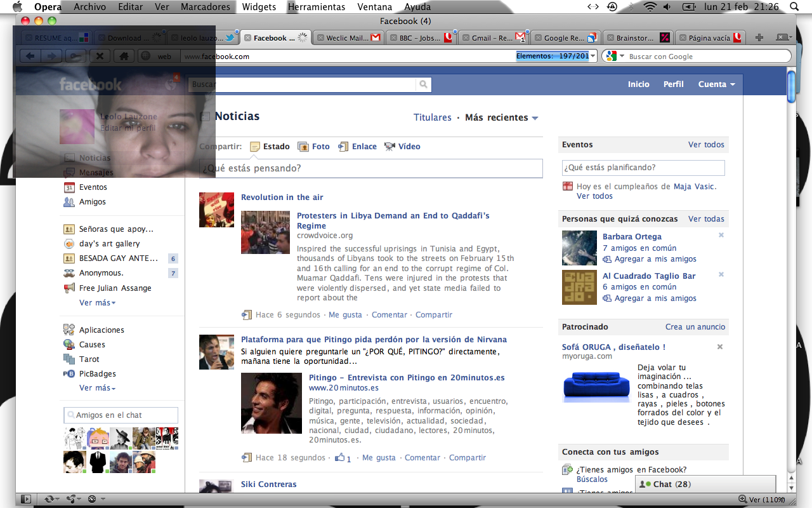Select the Foto share icon
The width and height of the screenshot is (812, 508).
click(303, 147)
